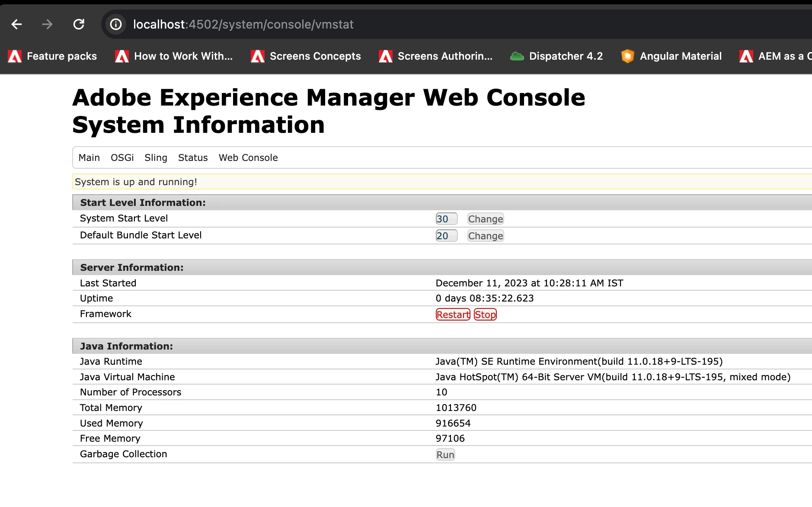Viewport: 812px width, 507px height.
Task: Click the Last Started date value
Action: (x=529, y=283)
